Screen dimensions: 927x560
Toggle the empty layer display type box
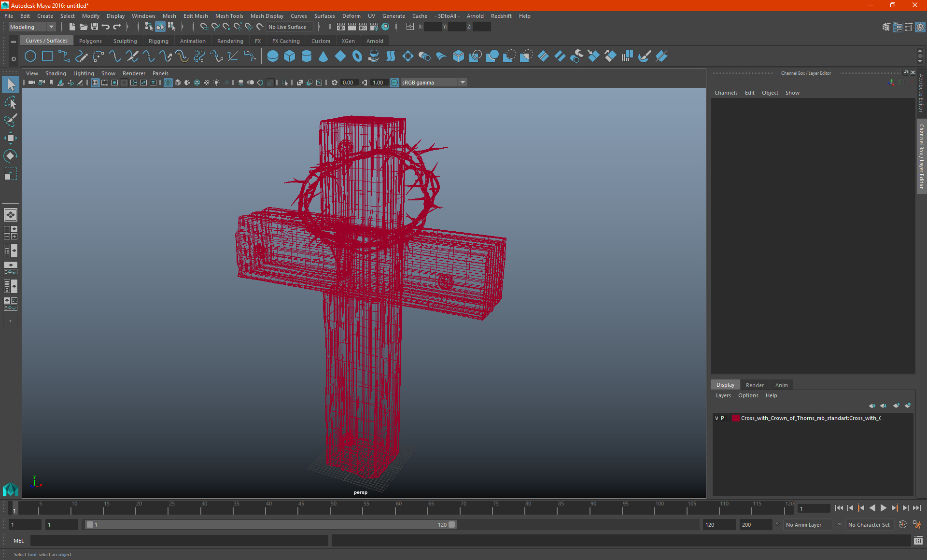point(728,419)
